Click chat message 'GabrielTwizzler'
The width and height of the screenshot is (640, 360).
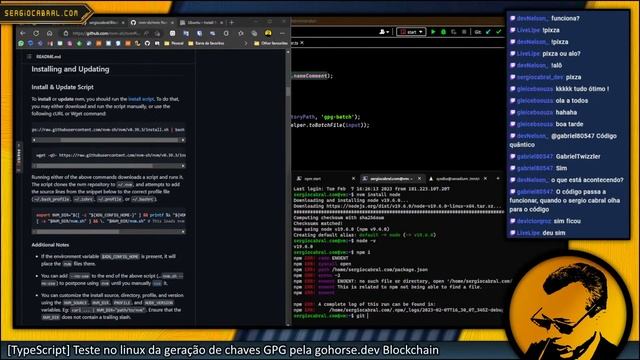point(578,156)
